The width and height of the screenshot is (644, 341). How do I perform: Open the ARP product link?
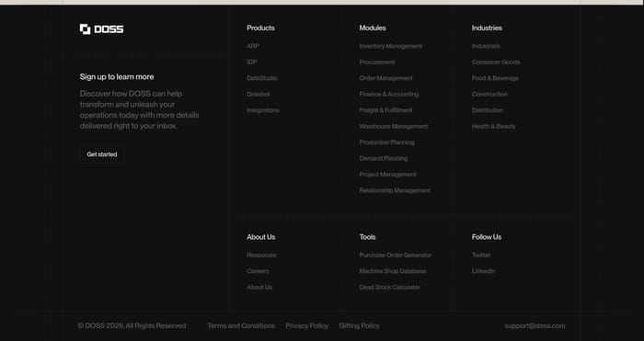pos(253,46)
